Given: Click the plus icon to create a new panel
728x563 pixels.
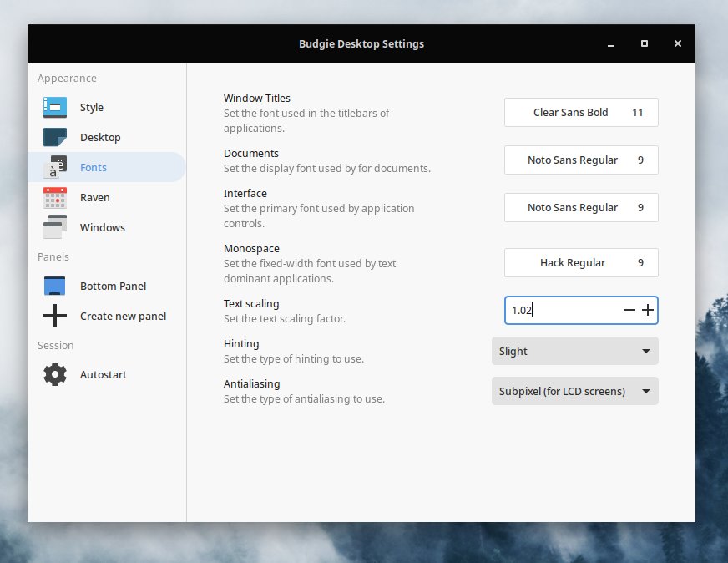Looking at the screenshot, I should 53,316.
